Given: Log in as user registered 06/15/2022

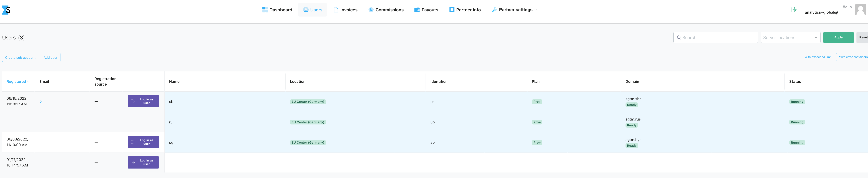Looking at the screenshot, I should point(143,101).
